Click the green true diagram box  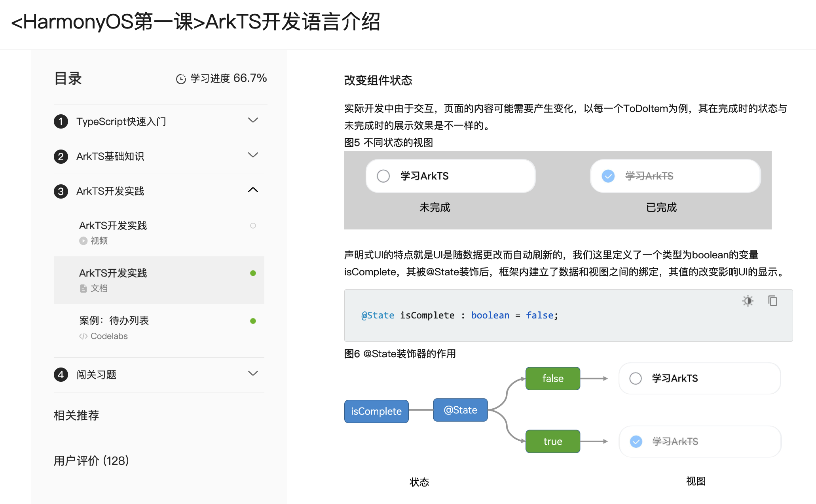click(553, 441)
